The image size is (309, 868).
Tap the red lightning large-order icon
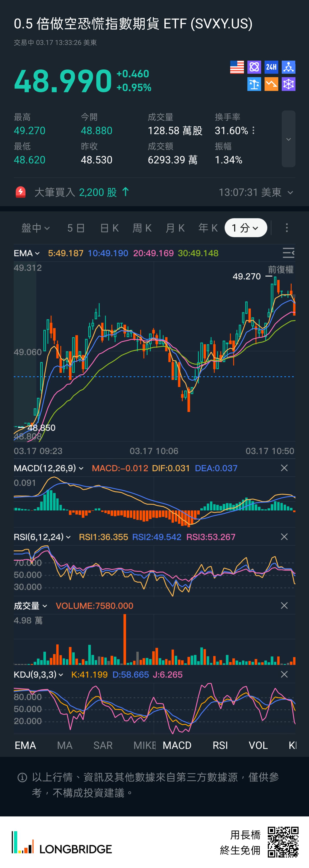[x=21, y=192]
